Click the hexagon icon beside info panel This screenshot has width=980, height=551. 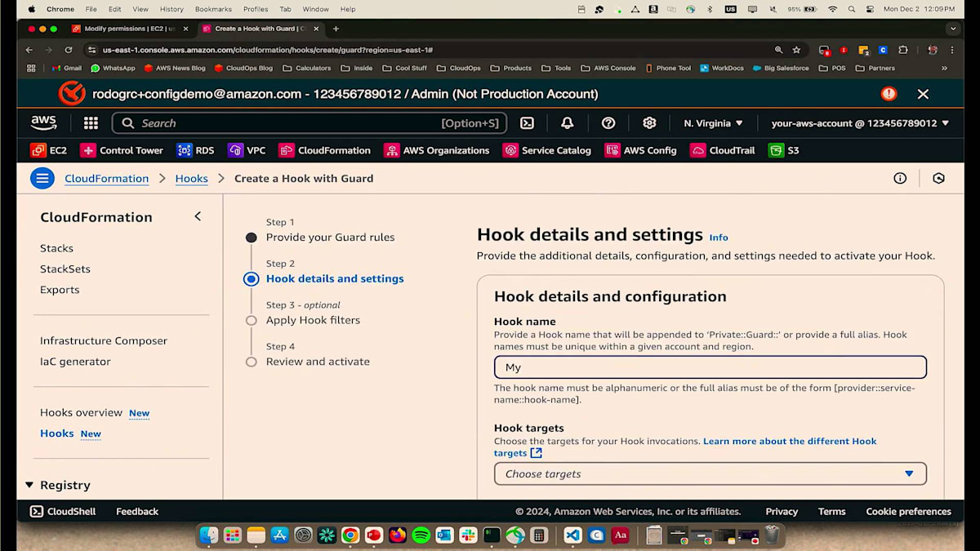(938, 178)
